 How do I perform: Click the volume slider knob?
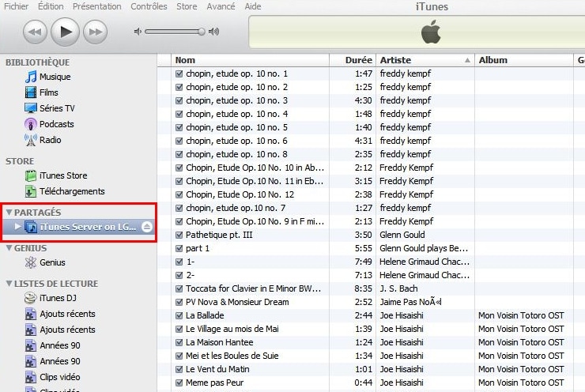coord(202,32)
